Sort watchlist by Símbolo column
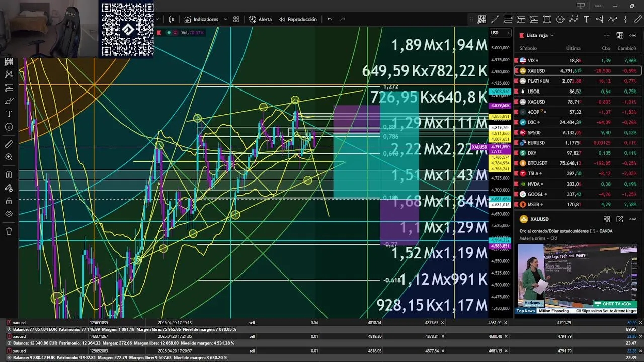 tap(528, 48)
